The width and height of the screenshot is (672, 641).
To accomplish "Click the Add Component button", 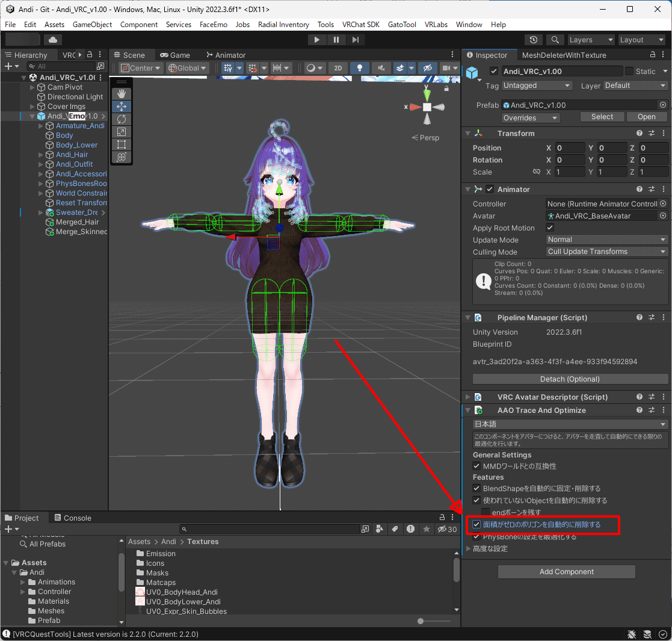I will point(566,571).
